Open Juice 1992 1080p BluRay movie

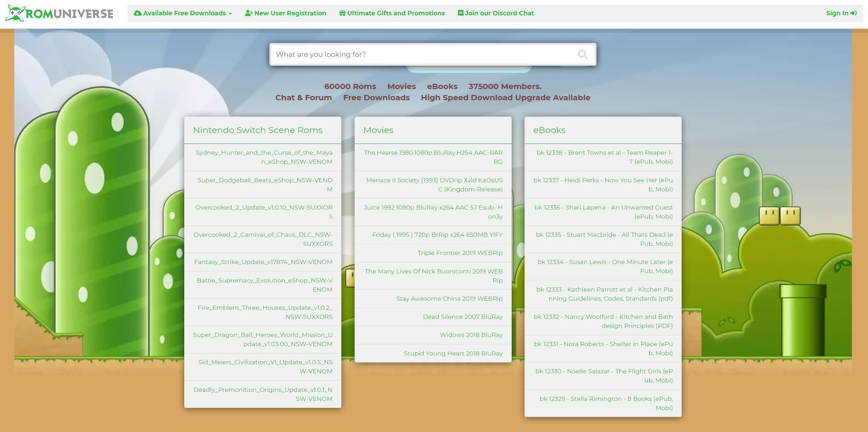click(x=433, y=212)
